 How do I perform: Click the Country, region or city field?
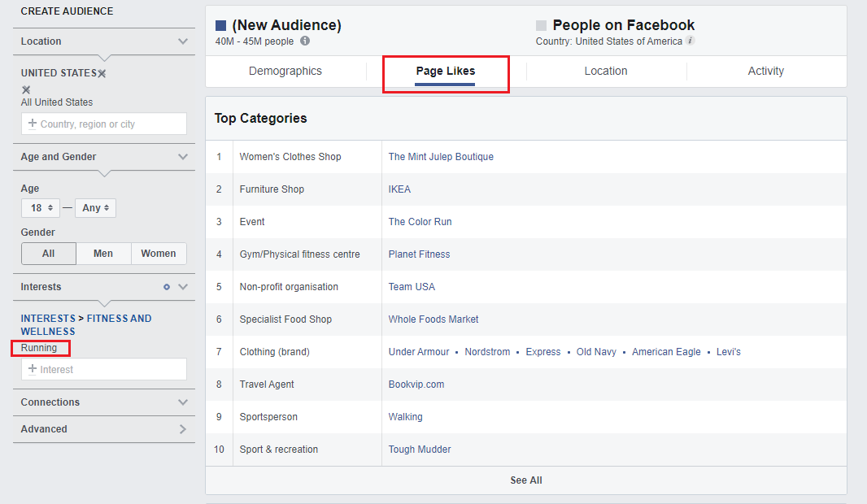point(104,124)
